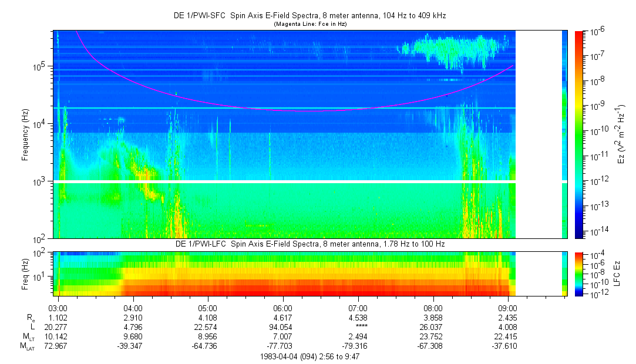Image resolution: width=636 pixels, height=364 pixels.
Task: Click the MLT value '22.415'
Action: click(507, 336)
